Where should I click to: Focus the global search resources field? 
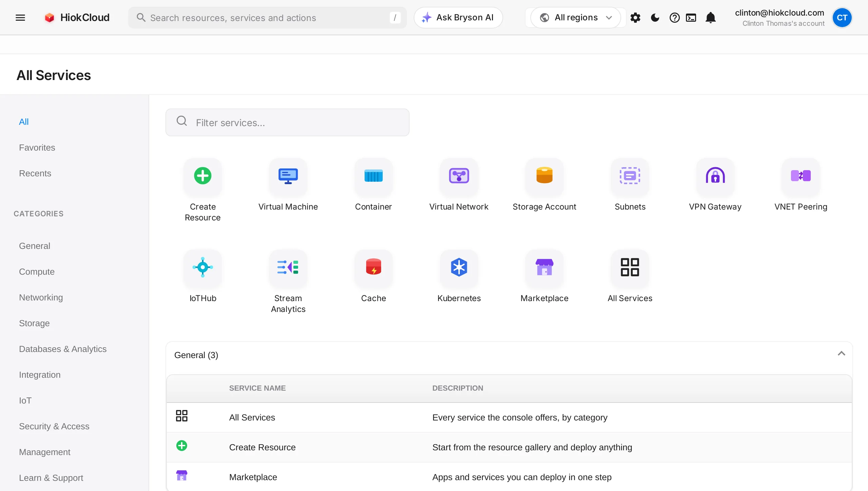(267, 18)
